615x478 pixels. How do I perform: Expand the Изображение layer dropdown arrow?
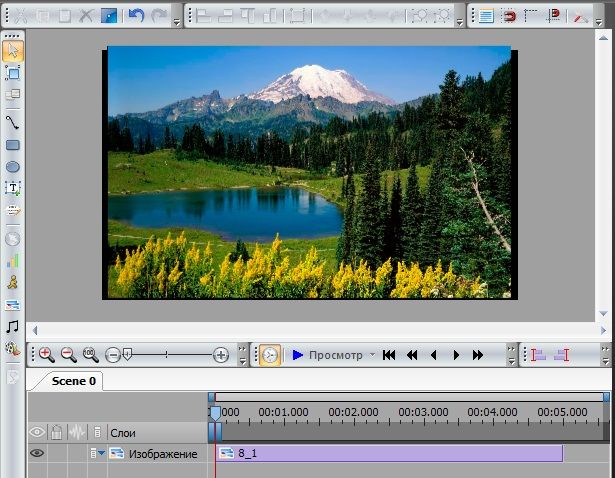[102, 453]
